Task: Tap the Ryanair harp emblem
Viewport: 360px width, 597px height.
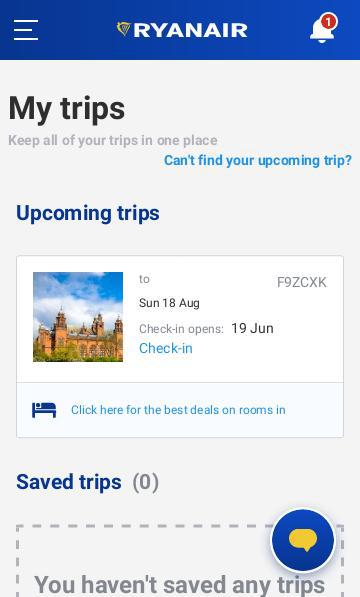Action: click(123, 29)
